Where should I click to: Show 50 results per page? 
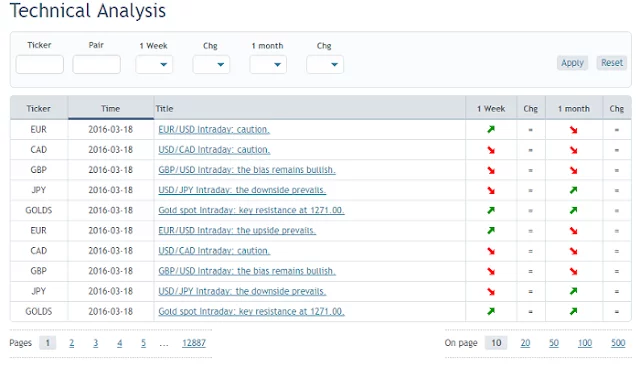[553, 343]
